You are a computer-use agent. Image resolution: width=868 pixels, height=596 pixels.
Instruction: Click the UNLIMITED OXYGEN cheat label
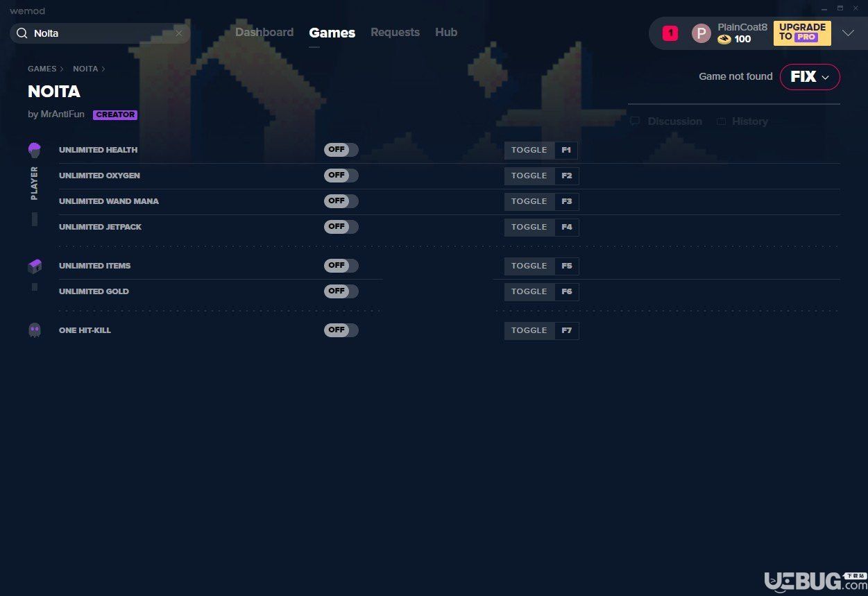click(99, 176)
